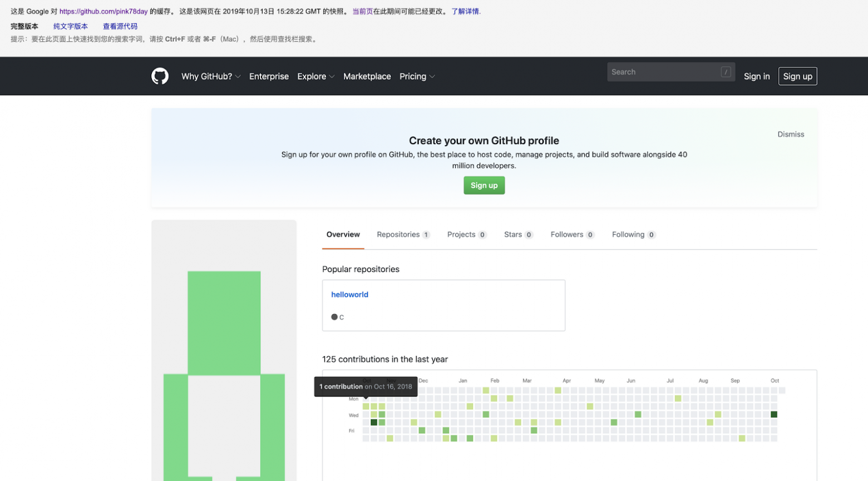Click the Feb month label on the graph
This screenshot has height=481, width=868.
click(495, 381)
